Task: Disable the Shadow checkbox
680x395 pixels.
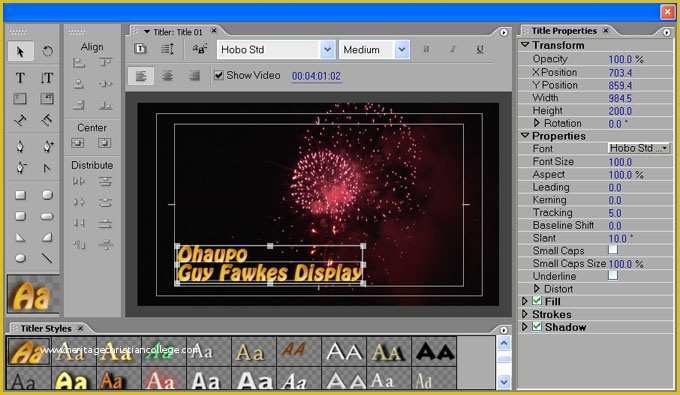Action: point(537,326)
